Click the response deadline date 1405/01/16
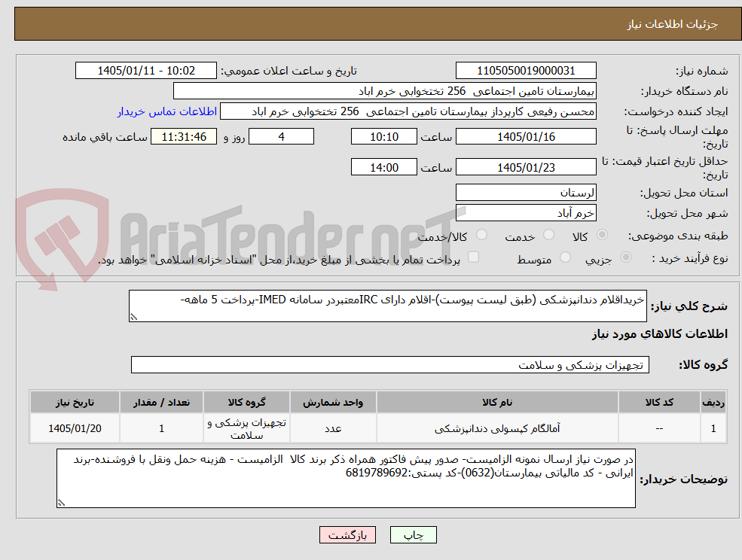The height and width of the screenshot is (560, 742). [526, 137]
